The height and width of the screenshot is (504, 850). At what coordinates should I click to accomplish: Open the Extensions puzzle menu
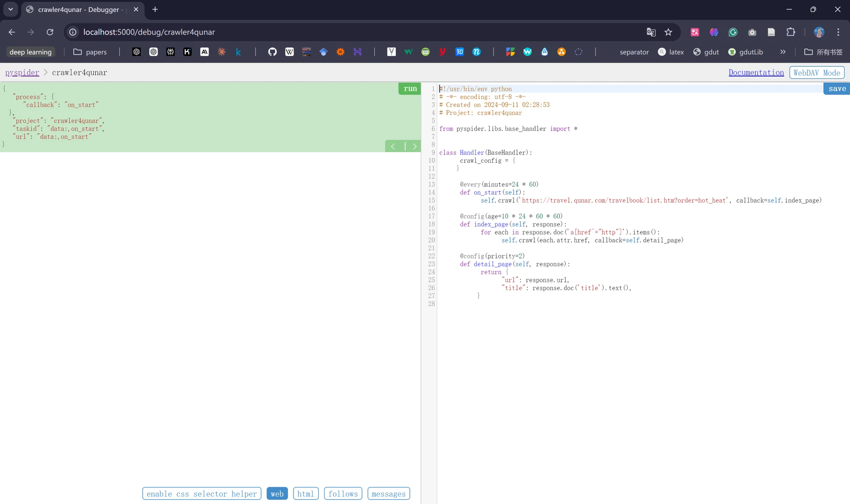pyautogui.click(x=791, y=32)
